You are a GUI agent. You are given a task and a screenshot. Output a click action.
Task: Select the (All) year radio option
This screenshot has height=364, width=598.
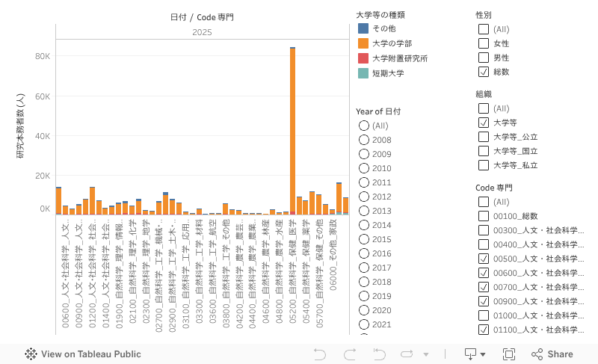pos(364,126)
